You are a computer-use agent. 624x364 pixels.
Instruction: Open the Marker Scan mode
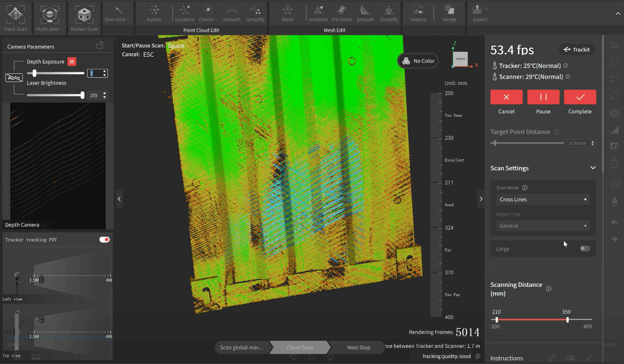point(84,15)
